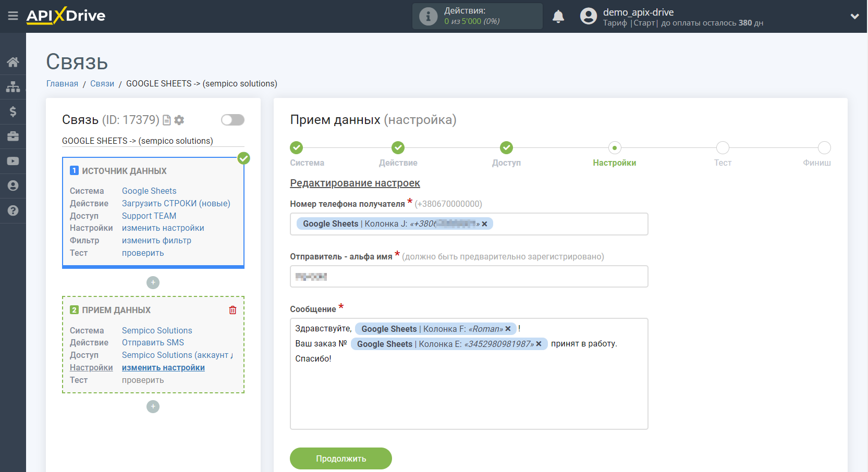
Task: Add a block between source and receiver
Action: (x=153, y=282)
